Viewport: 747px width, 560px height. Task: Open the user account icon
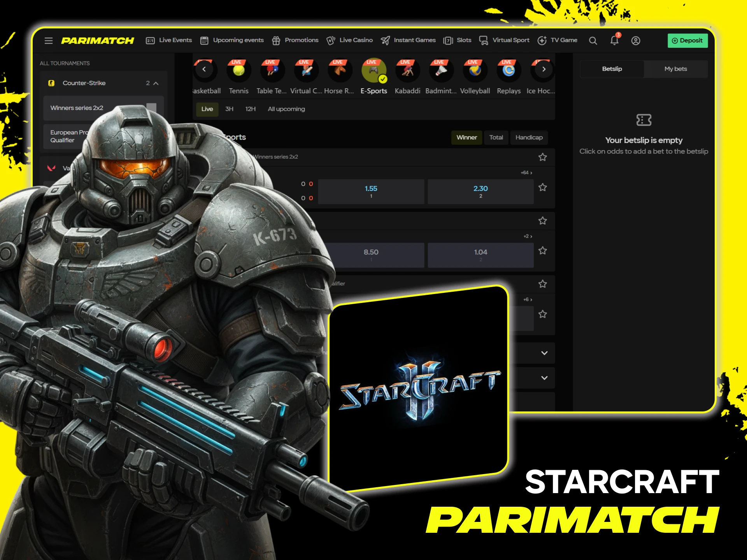[636, 40]
